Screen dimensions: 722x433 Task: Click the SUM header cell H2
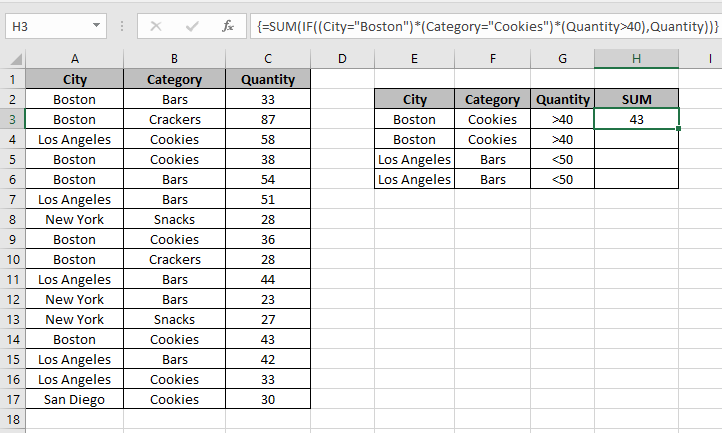[636, 99]
